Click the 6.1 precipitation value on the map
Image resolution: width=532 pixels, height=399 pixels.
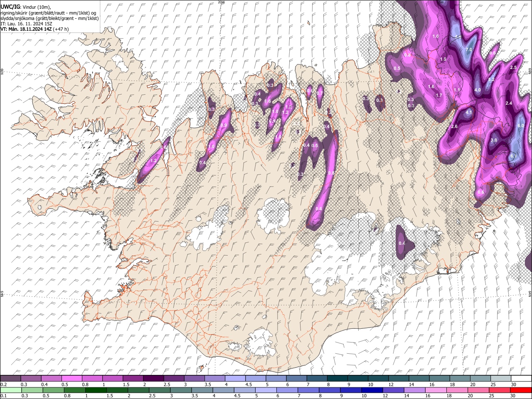[x=513, y=156]
